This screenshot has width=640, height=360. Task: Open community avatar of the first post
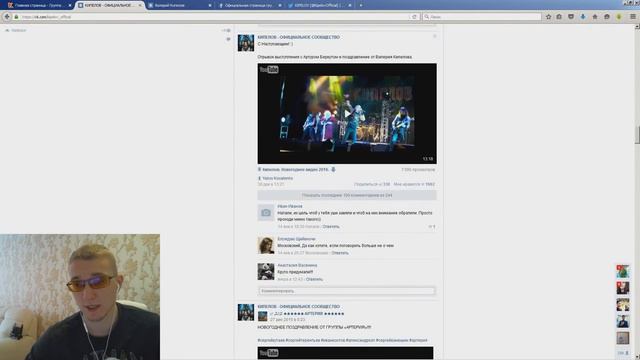click(x=246, y=43)
